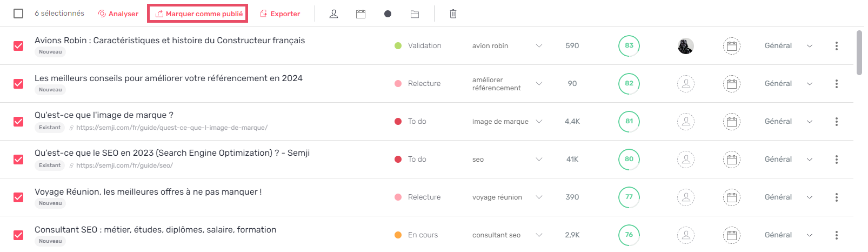The image size is (868, 252).
Task: Uncheck the Avions Robin row checkbox
Action: pyautogui.click(x=18, y=46)
